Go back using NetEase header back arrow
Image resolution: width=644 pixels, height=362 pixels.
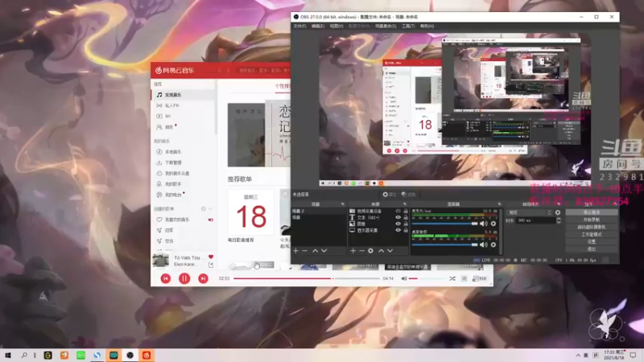click(220, 70)
